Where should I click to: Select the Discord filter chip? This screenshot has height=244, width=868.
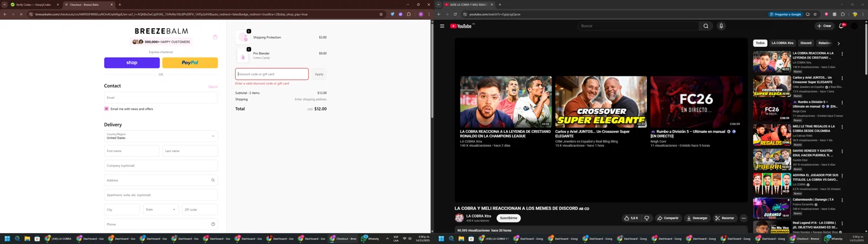806,43
